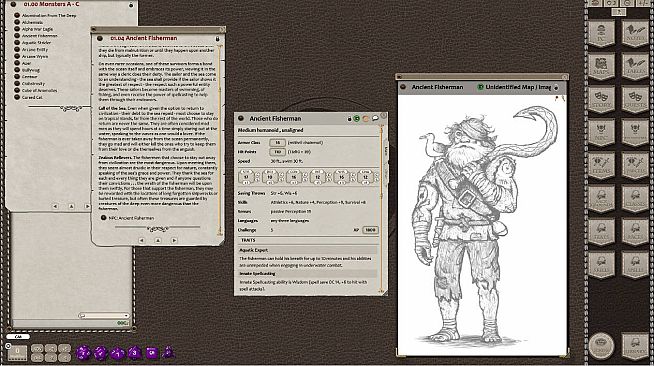654x366 pixels.
Task: Click the STR score 17 box
Action: (246, 177)
